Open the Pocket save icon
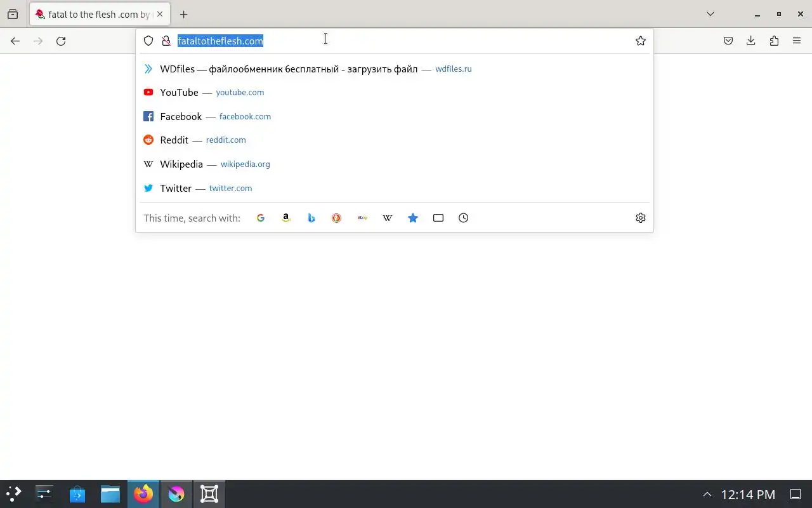812x508 pixels. tap(728, 41)
